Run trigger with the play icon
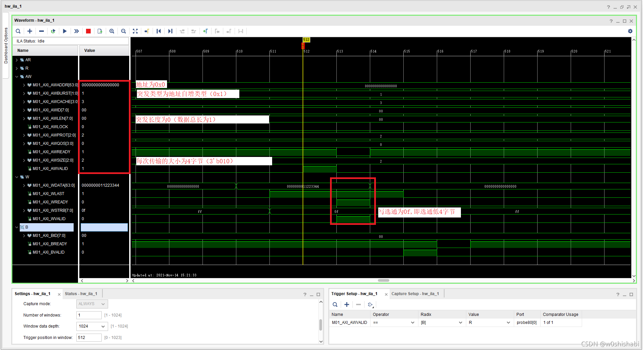Image resolution: width=644 pixels, height=350 pixels. coord(65,31)
